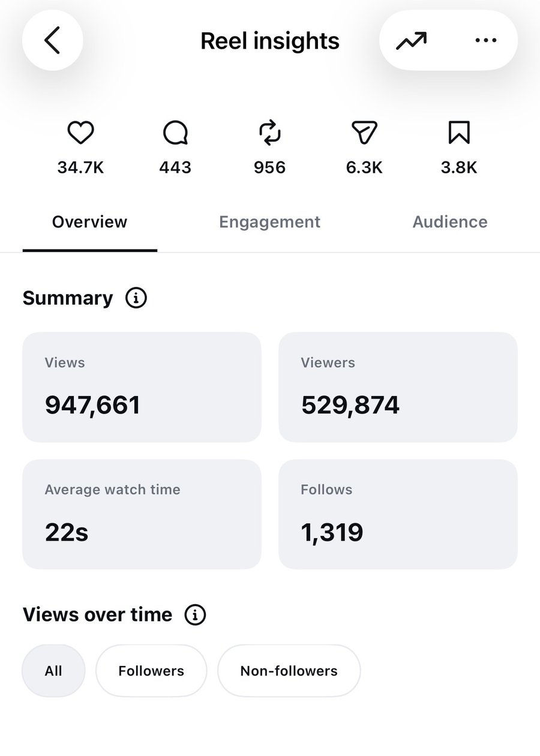Screen dimensions: 540x756
Task: Click the 443 comments count
Action: pyautogui.click(x=175, y=168)
